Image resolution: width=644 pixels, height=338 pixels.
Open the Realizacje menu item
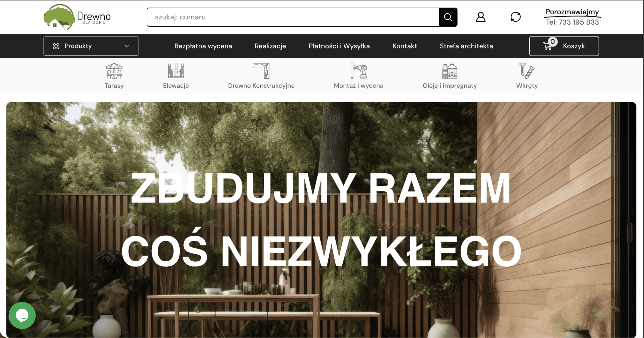(x=270, y=46)
